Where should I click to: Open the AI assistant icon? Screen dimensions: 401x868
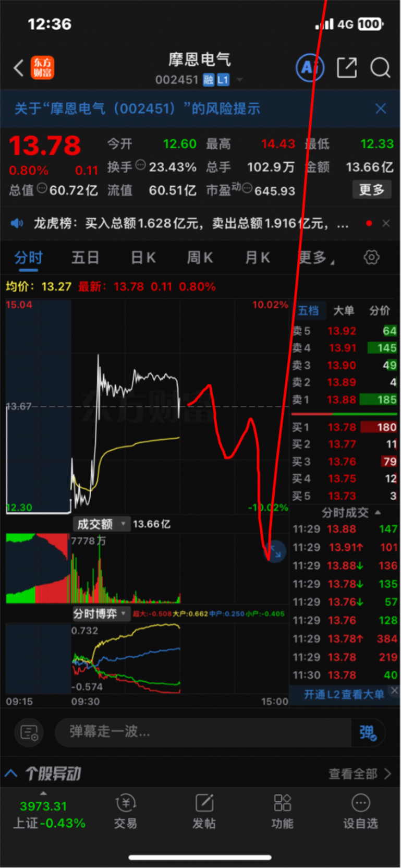(x=310, y=68)
